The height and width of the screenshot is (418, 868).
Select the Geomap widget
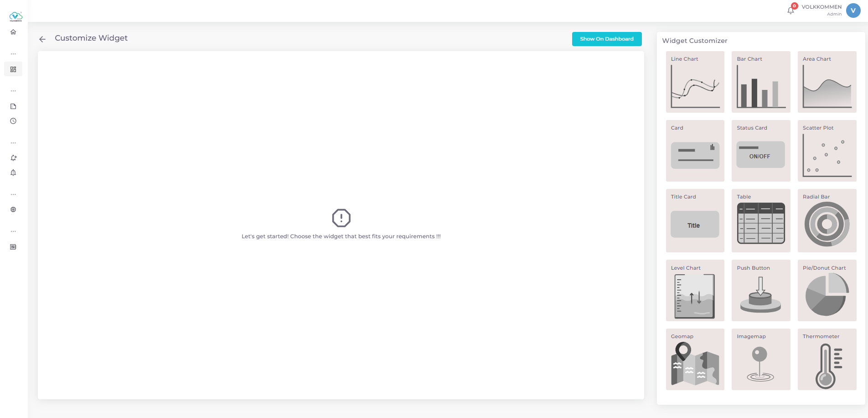(695, 360)
